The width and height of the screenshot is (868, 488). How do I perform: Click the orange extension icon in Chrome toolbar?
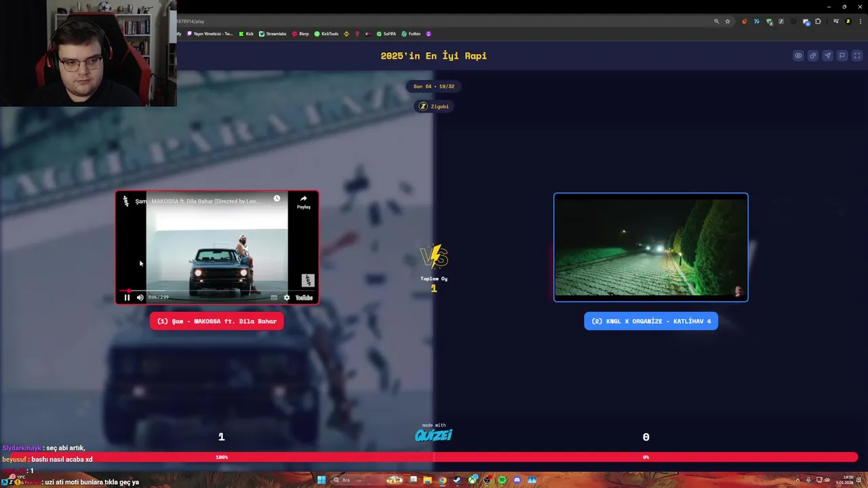[x=745, y=22]
